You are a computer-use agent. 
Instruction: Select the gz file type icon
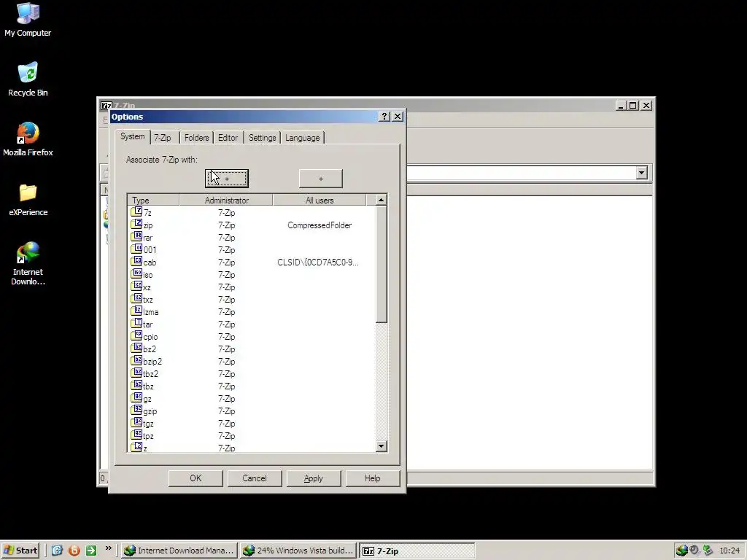point(136,397)
